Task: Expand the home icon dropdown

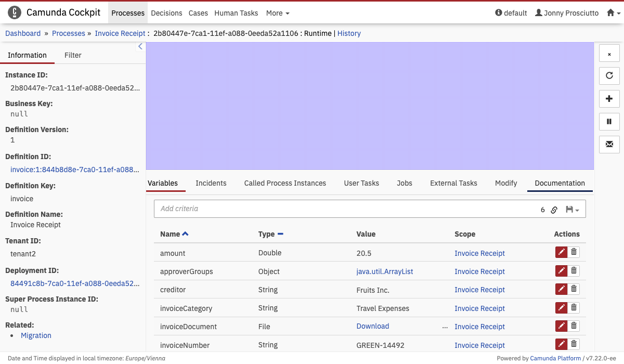Action: point(614,13)
